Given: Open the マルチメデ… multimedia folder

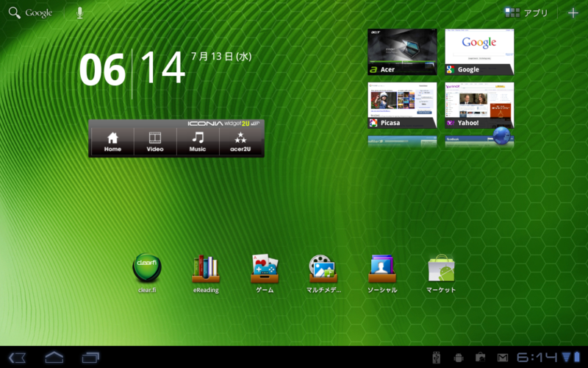Looking at the screenshot, I should point(323,273).
